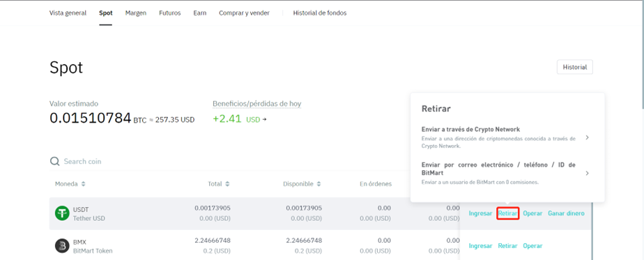Viewport: 644px width, 260px height.
Task: Open Comprar y vender tab
Action: click(244, 13)
